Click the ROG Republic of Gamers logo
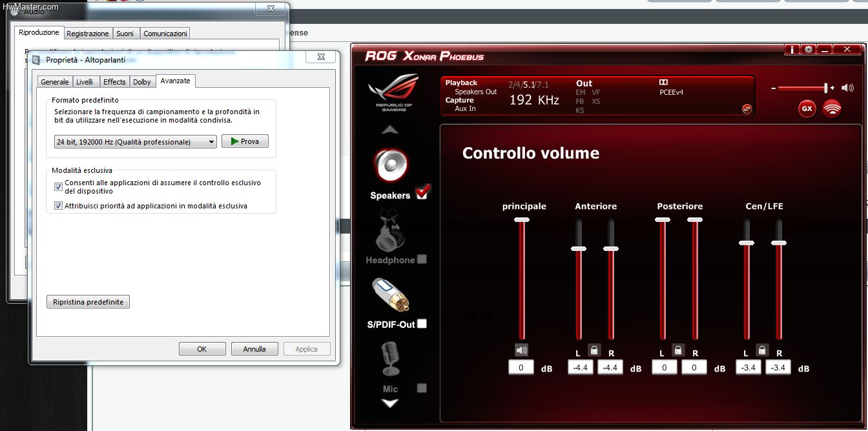This screenshot has height=431, width=868. [393, 93]
